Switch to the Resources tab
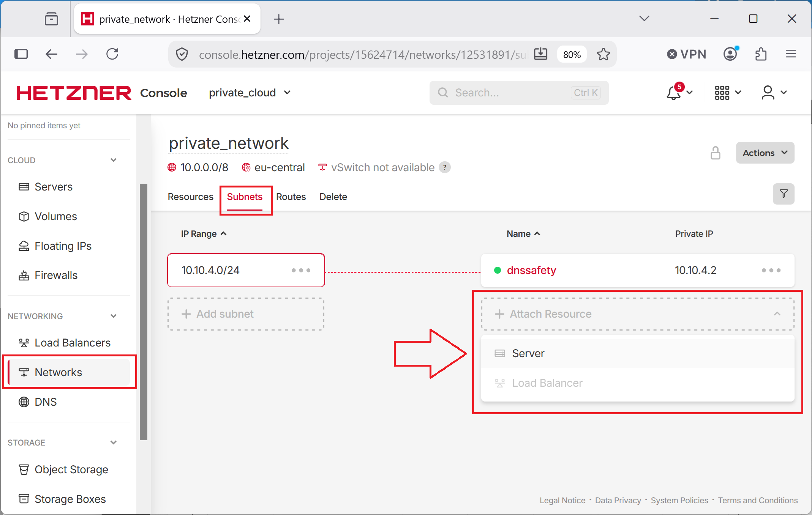The height and width of the screenshot is (515, 812). click(x=191, y=197)
